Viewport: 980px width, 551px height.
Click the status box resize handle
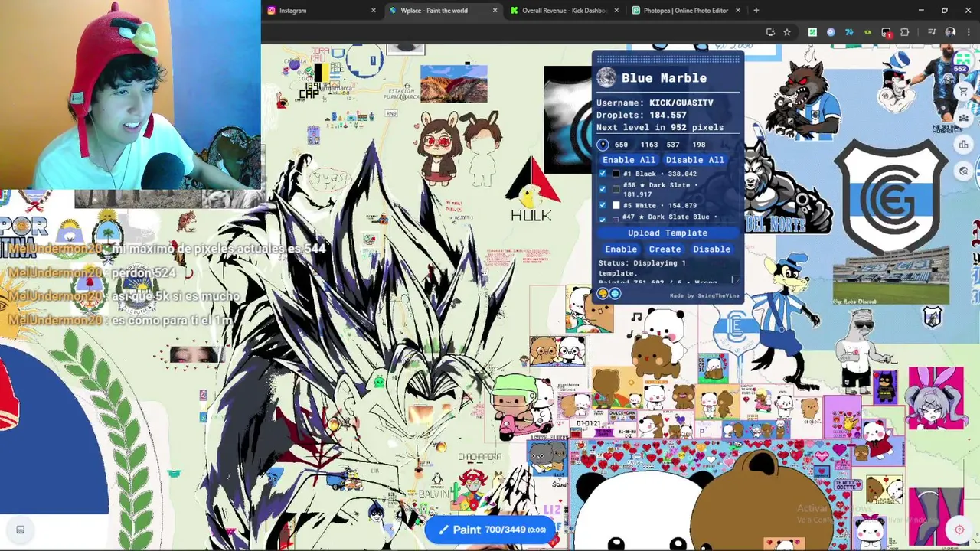[736, 280]
